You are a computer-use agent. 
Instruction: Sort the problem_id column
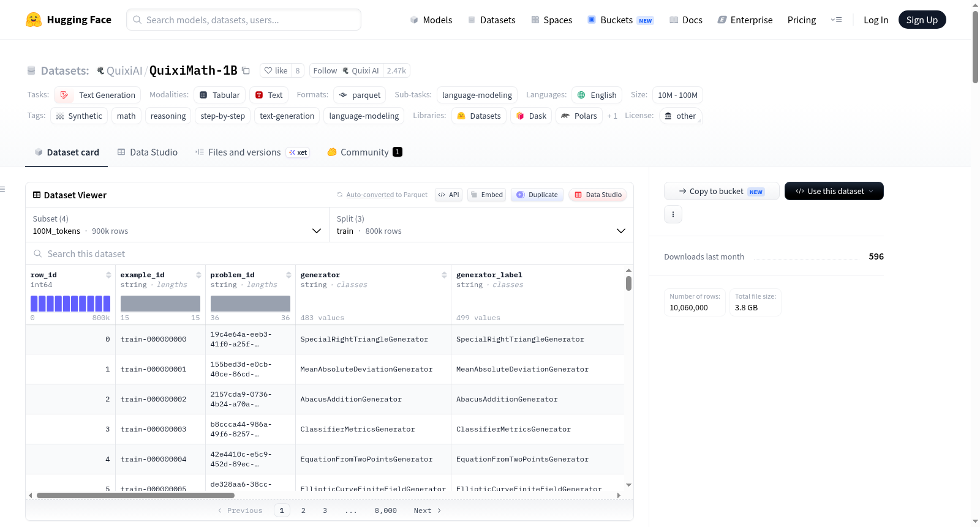click(x=288, y=275)
